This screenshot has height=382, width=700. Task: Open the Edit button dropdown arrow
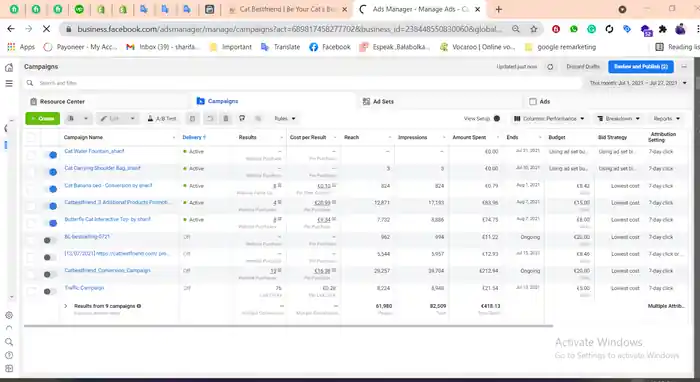(x=133, y=118)
